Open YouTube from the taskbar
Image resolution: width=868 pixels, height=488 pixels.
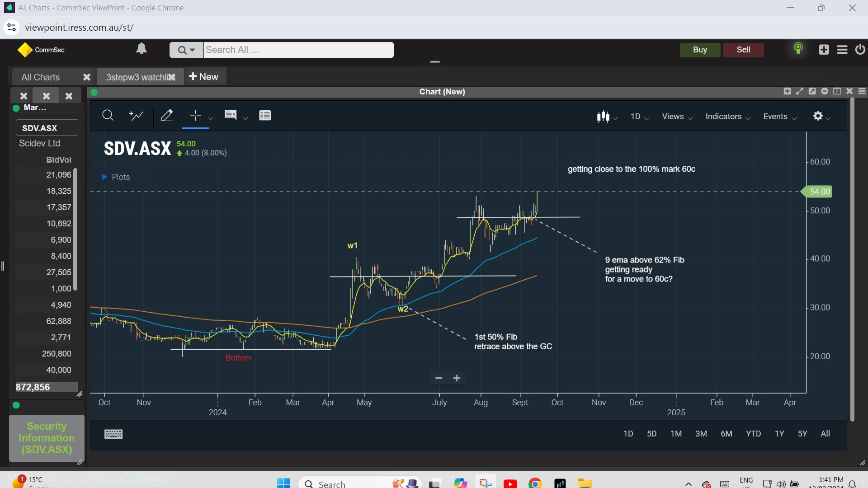pyautogui.click(x=510, y=483)
